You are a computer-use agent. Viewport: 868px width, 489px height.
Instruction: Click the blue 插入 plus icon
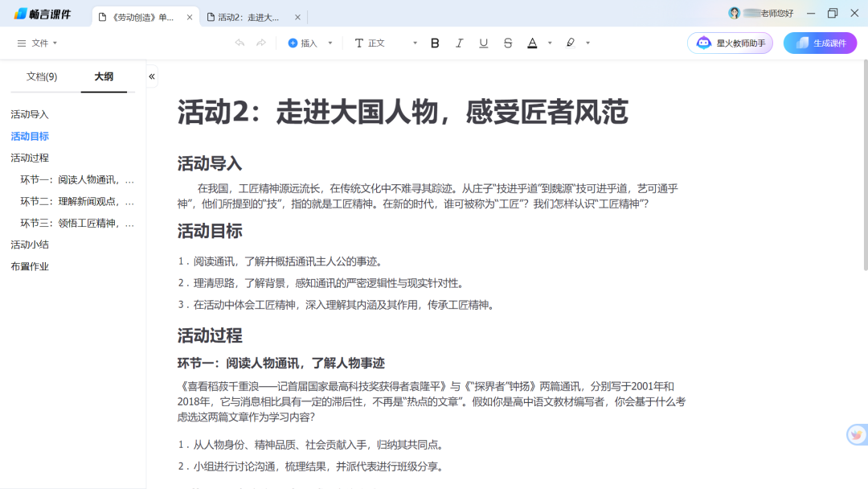(x=293, y=43)
